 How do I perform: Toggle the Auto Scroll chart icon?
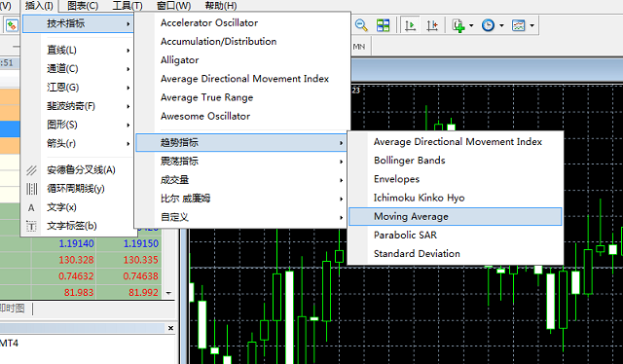pos(410,25)
